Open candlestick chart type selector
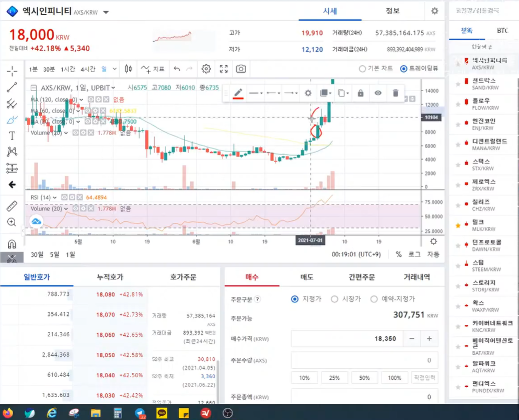 coord(129,69)
